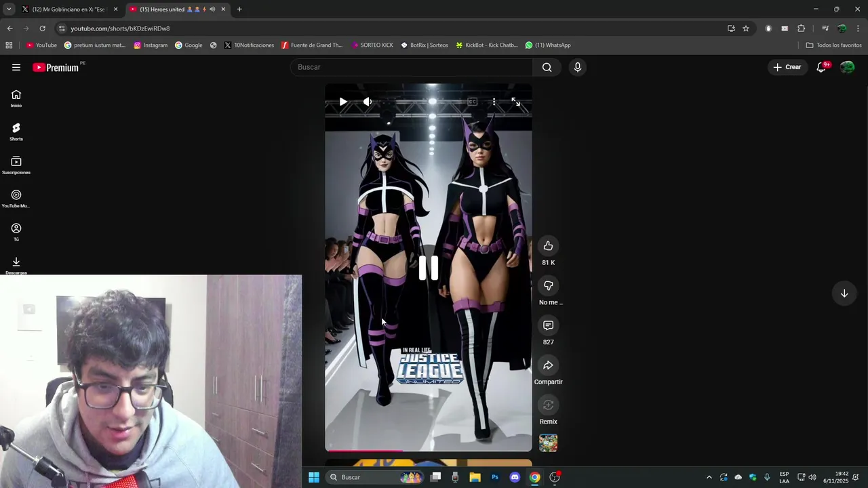Open the Short's three-dot options
Viewport: 868px width, 488px height.
point(494,102)
